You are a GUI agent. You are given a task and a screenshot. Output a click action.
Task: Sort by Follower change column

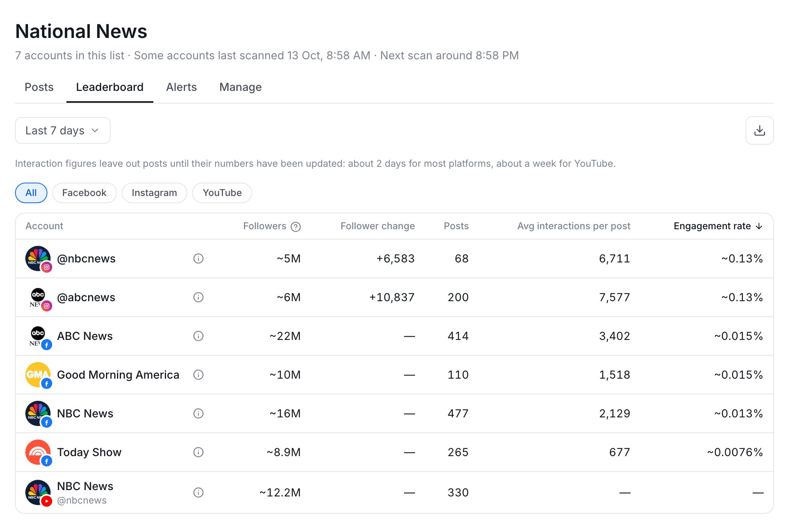coord(378,226)
